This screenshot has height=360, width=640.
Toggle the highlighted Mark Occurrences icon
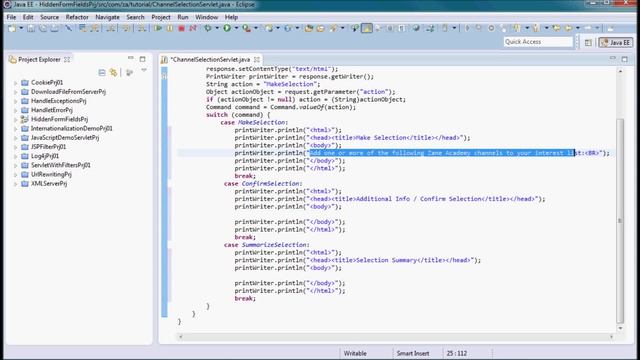(367, 28)
